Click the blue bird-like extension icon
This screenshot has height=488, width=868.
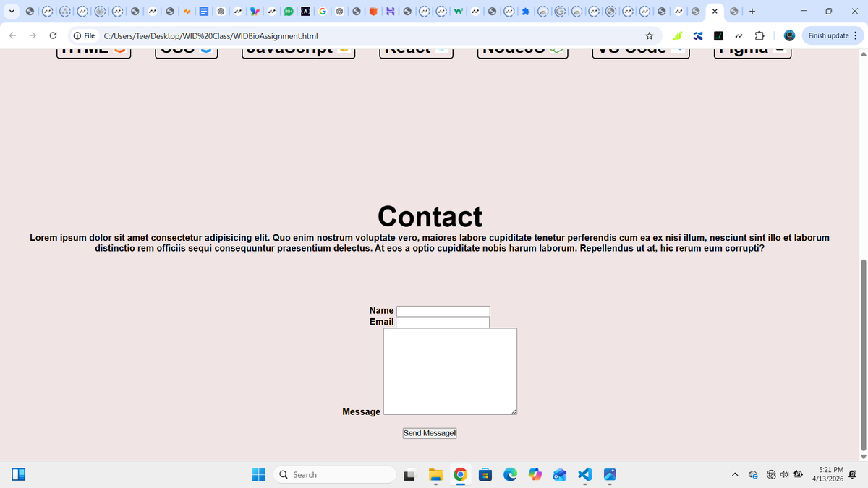(699, 35)
